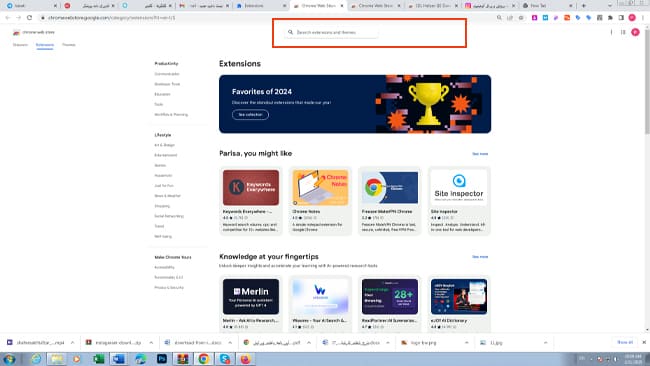The image size is (650, 366).
Task: Switch to the Discover tab in the store
Action: pyautogui.click(x=20, y=45)
